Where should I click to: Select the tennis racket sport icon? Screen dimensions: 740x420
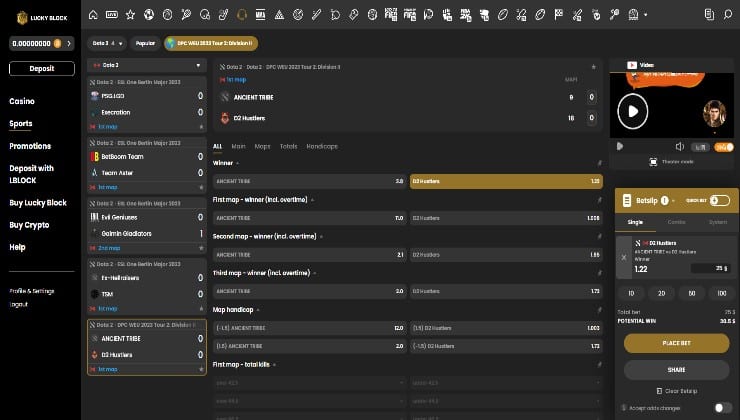(186, 15)
